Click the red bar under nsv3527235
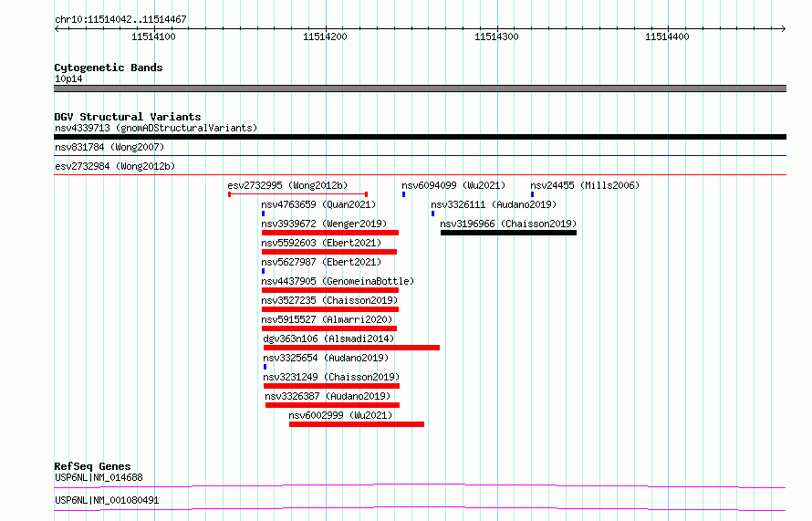 tap(330, 309)
